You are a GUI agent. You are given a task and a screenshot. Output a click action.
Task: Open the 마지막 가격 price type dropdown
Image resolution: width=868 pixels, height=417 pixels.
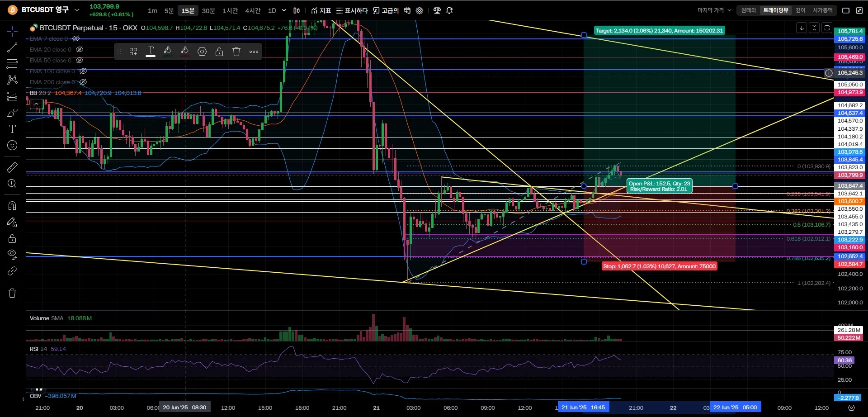click(714, 10)
